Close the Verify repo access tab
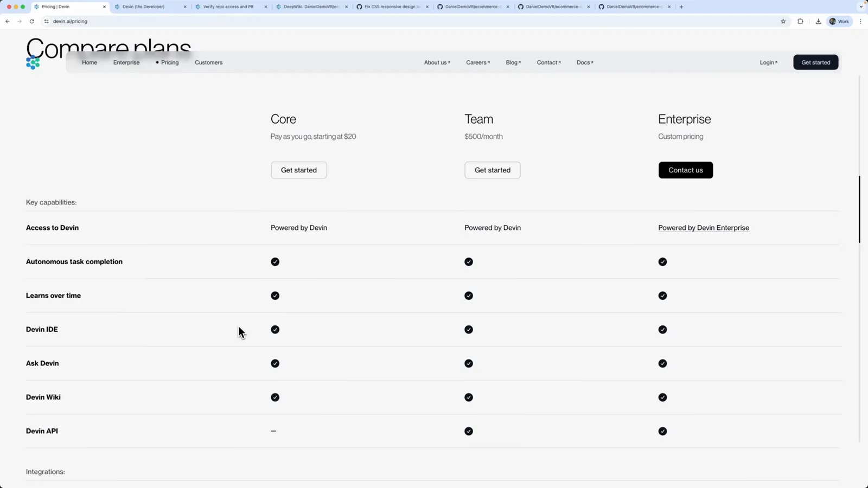This screenshot has width=868, height=488. click(266, 7)
